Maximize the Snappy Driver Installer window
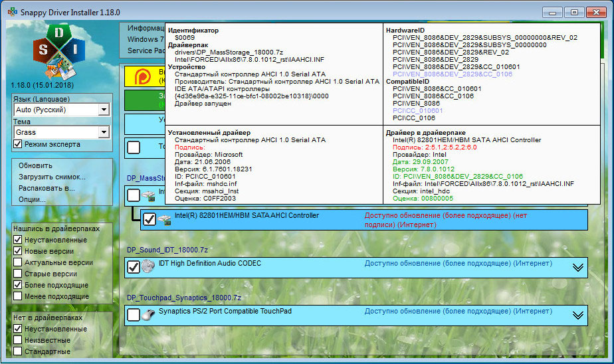The image size is (614, 364). pos(574,13)
